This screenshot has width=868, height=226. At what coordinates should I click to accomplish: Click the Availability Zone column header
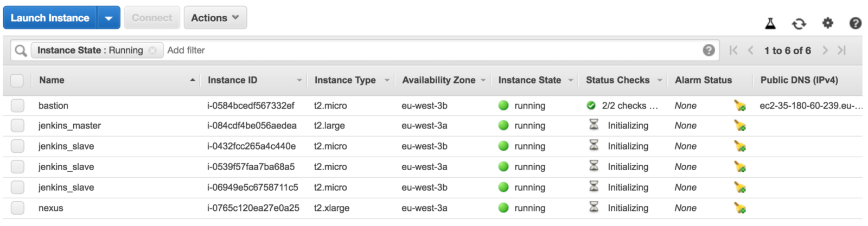(x=438, y=80)
